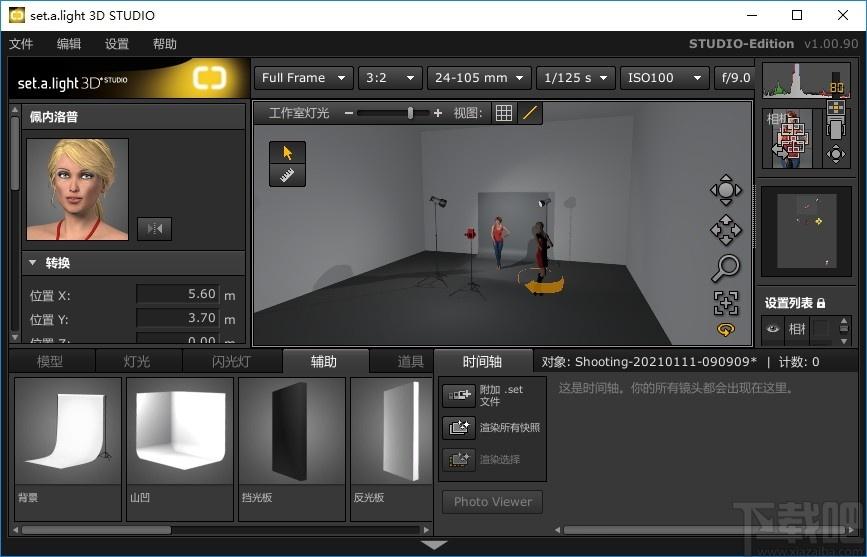Click the magnifier zoom view control
The image size is (867, 557).
pos(725,268)
